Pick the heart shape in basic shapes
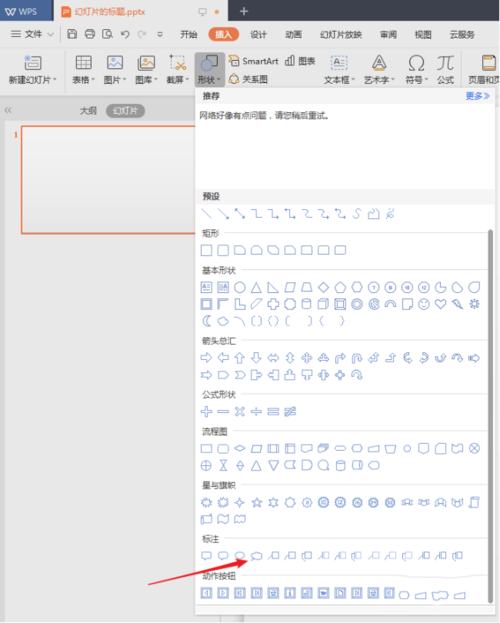Screen dimensions: 500x623 tap(440, 304)
